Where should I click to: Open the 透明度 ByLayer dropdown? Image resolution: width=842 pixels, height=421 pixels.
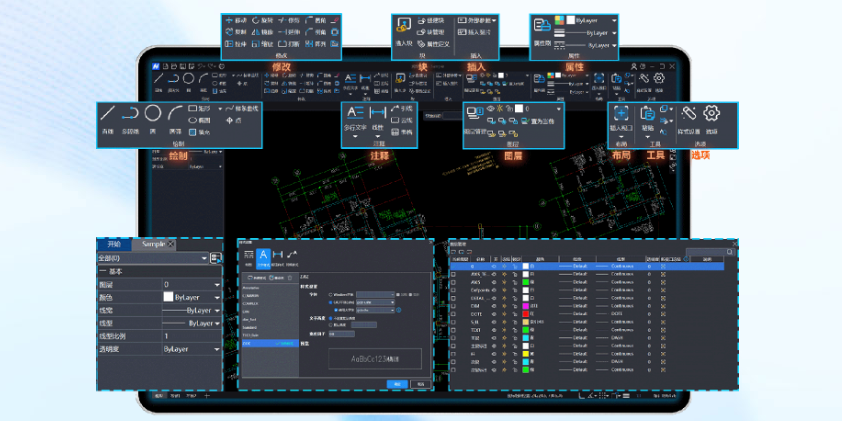218,349
